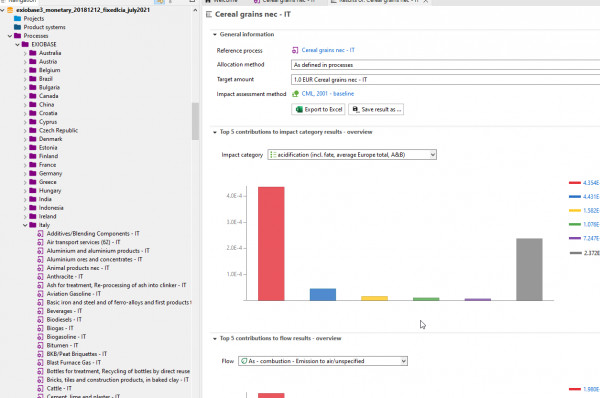Click the reference process icon beside Cereal grains link
Screen dimensions: 600x398
[295, 50]
